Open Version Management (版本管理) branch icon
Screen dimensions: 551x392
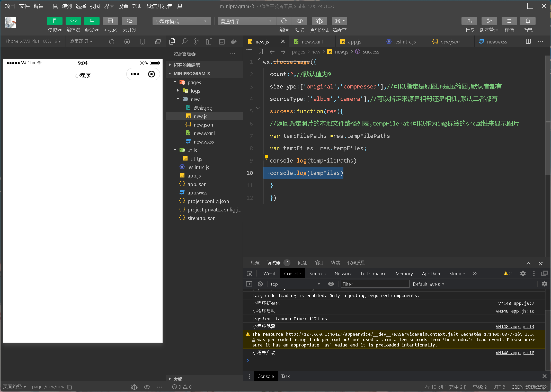pos(489,21)
